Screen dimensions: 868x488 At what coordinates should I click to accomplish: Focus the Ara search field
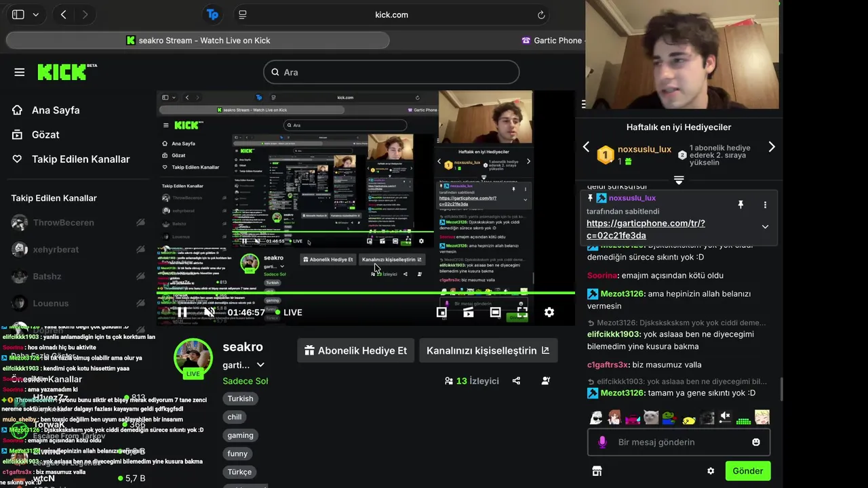(x=391, y=72)
